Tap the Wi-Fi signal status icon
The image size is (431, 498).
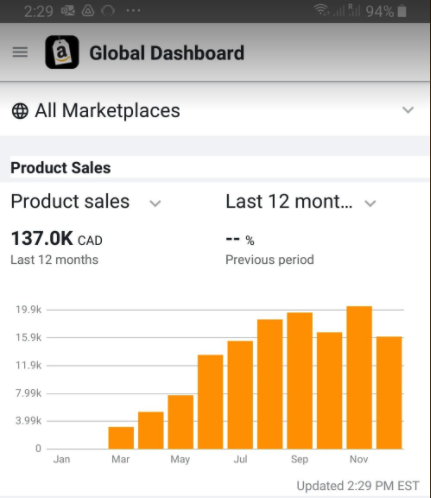tap(321, 10)
